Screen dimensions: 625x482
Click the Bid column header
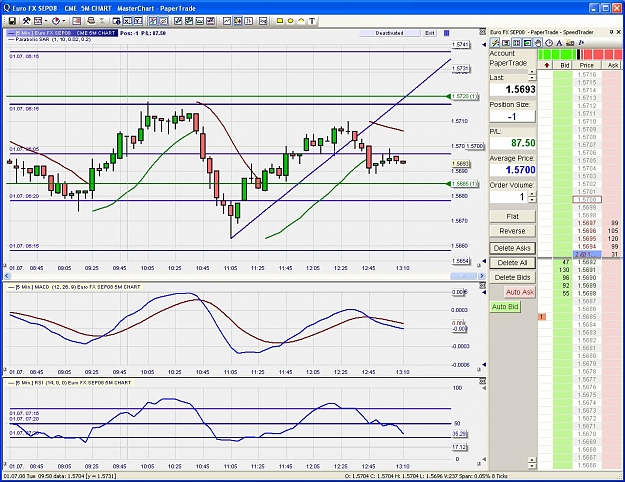563,65
